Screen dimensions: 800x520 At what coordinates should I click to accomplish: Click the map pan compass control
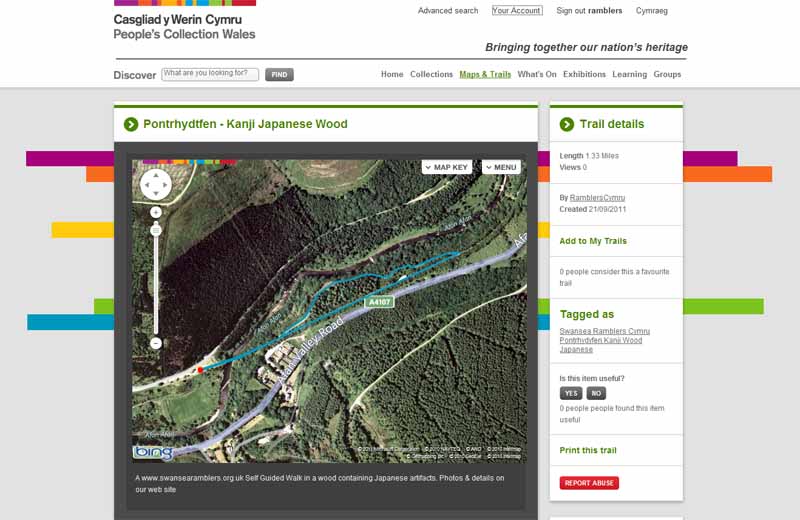coord(156,185)
